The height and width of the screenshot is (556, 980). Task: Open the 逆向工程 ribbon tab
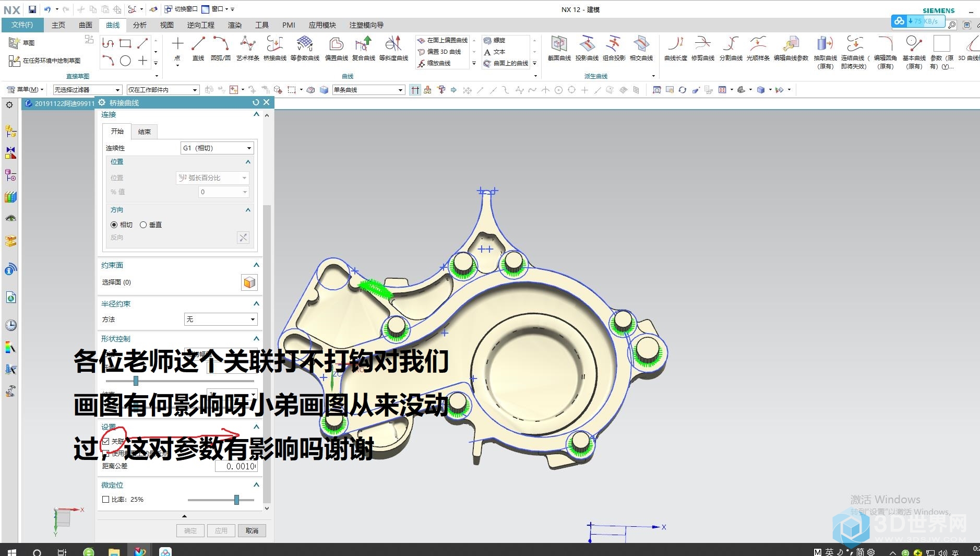pos(201,25)
